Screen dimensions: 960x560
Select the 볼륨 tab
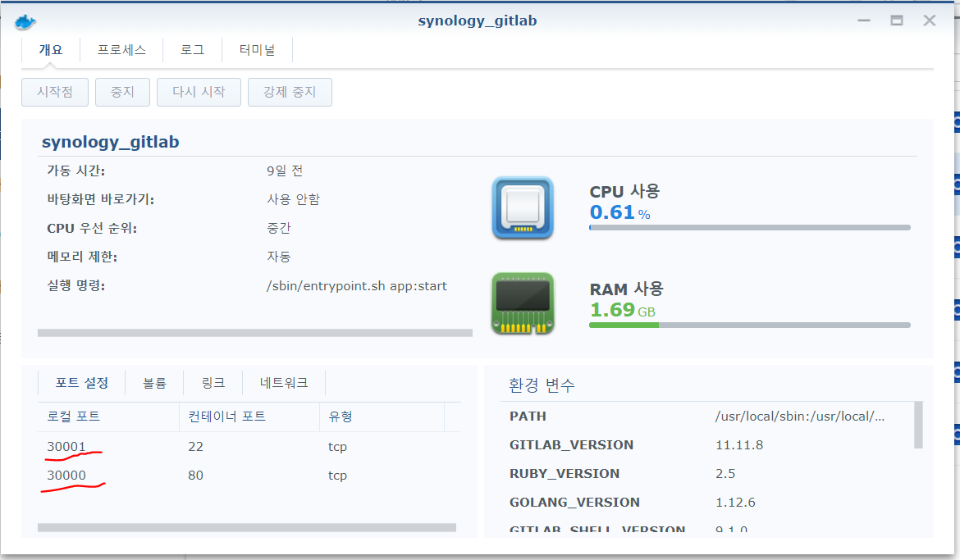pos(154,383)
